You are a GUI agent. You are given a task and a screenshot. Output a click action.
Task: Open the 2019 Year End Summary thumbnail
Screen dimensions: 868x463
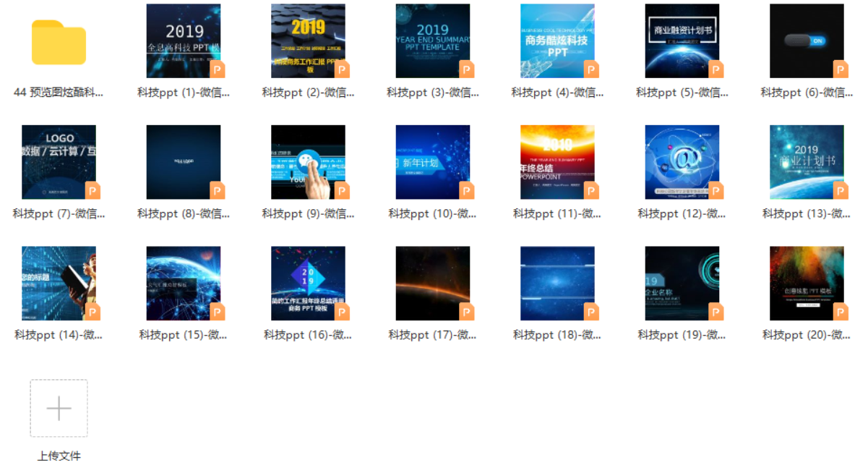(x=432, y=41)
